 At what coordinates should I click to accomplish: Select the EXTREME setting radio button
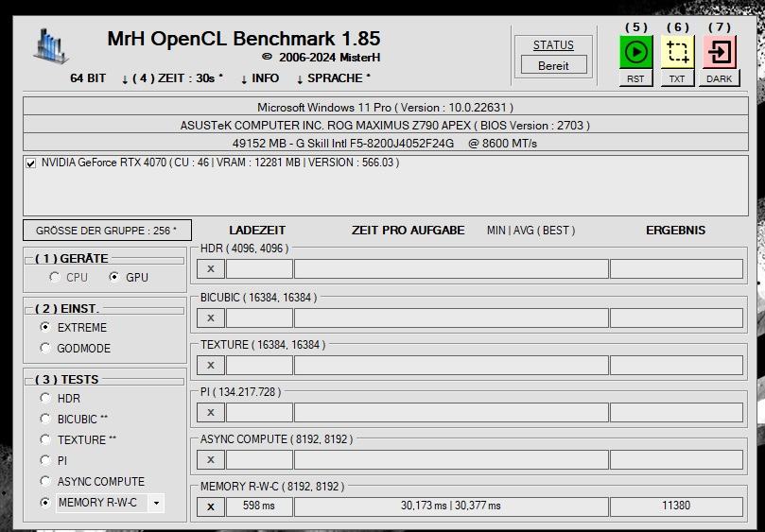coord(45,327)
